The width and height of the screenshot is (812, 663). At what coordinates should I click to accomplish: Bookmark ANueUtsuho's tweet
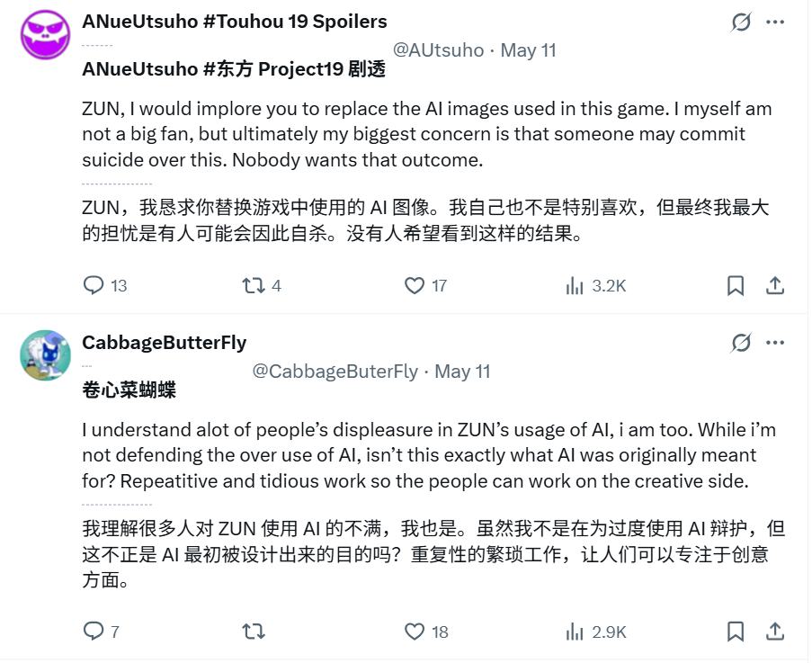(736, 285)
